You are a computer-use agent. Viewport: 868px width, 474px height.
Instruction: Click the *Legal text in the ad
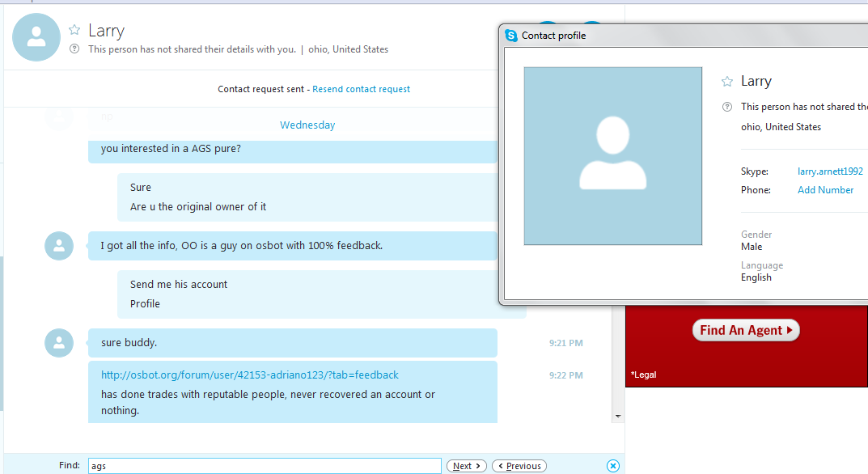(x=643, y=375)
